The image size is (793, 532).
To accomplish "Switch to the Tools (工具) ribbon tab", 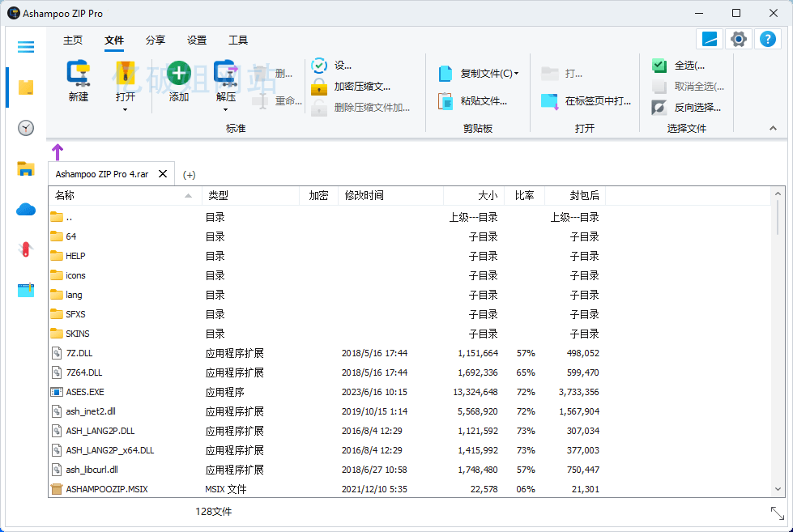I will click(x=238, y=40).
